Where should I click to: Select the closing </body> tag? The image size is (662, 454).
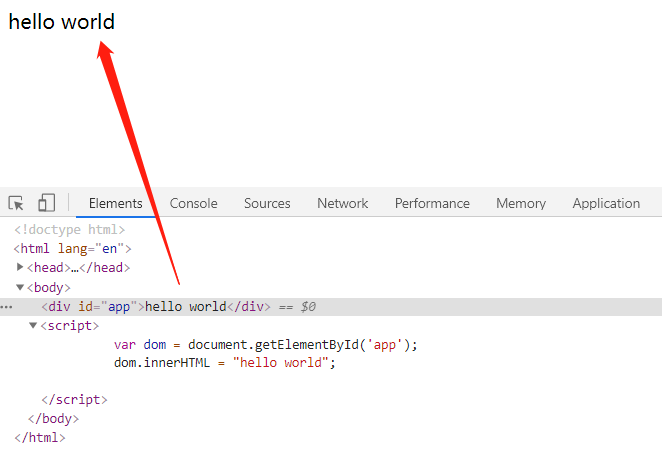[x=53, y=418]
